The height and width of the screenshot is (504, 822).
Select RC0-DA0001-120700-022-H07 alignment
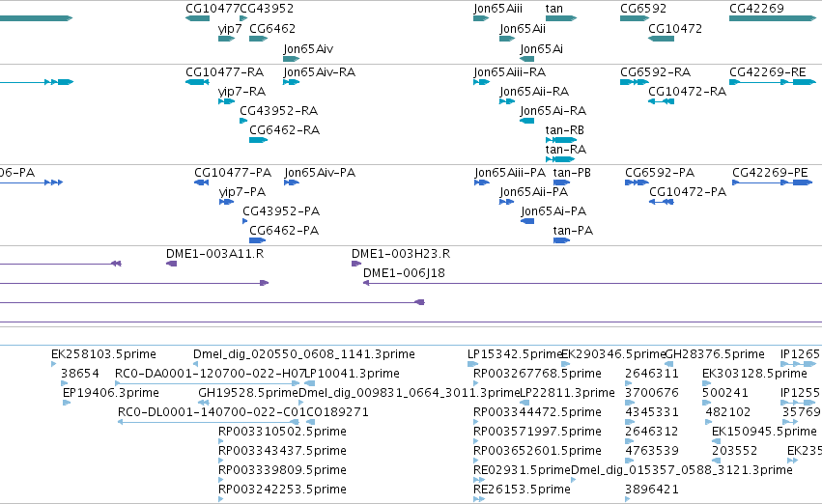[208, 383]
